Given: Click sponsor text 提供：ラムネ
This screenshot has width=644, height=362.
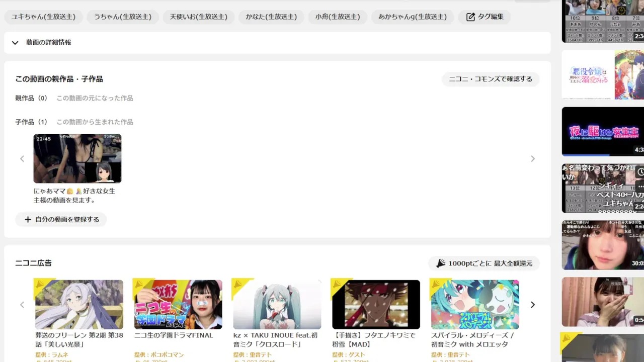Looking at the screenshot, I should click(51, 355).
